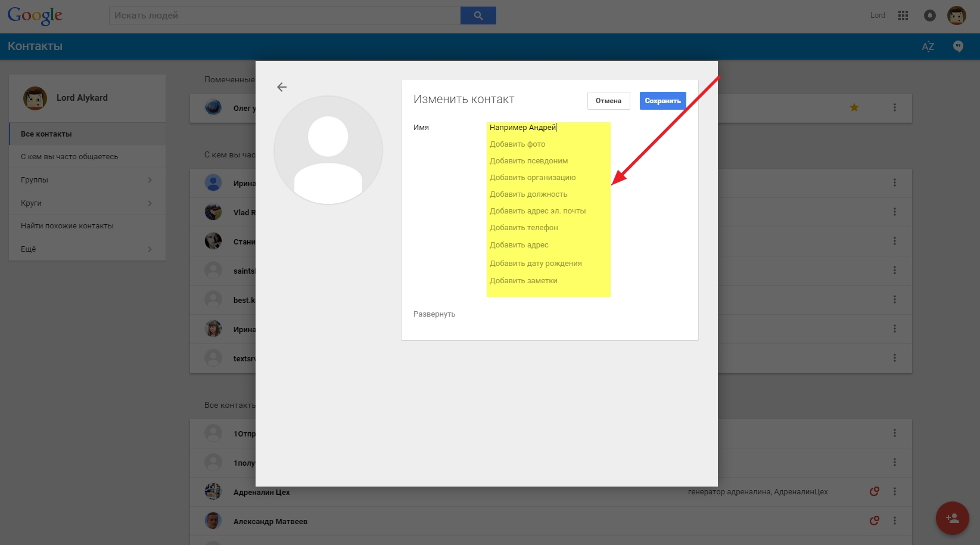Click the Google logo
The height and width of the screenshot is (545, 980).
tap(35, 16)
